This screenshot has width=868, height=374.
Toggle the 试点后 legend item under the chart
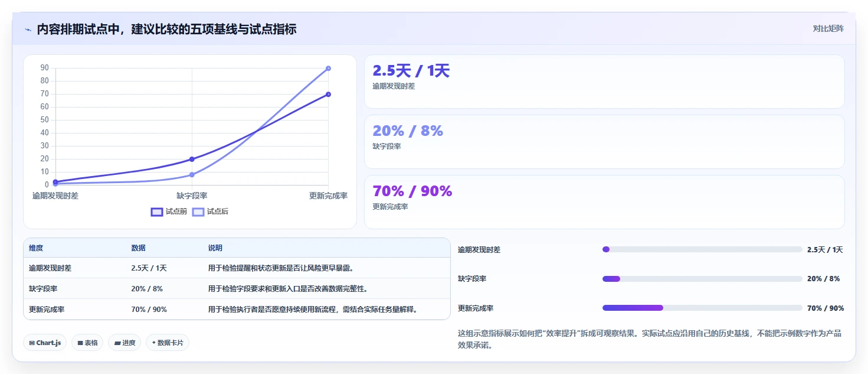pyautogui.click(x=210, y=212)
